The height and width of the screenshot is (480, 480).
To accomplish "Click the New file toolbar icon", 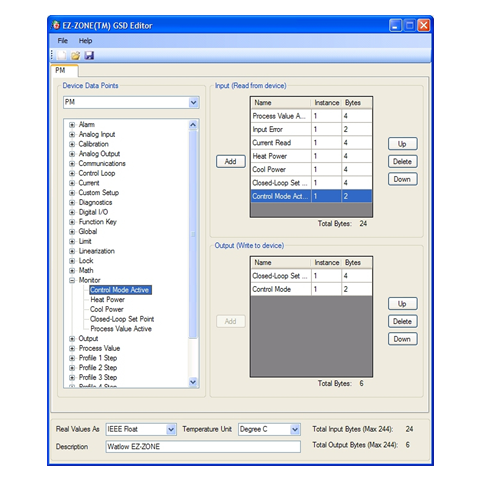I will pyautogui.click(x=62, y=55).
